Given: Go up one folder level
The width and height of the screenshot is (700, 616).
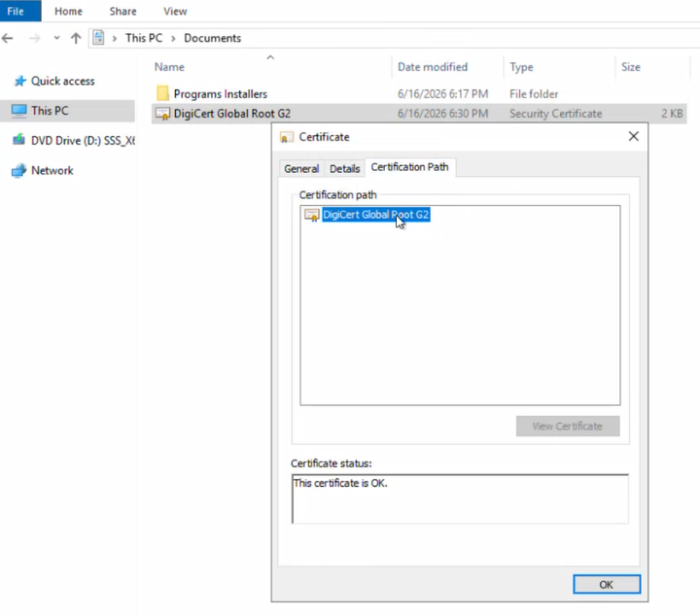Looking at the screenshot, I should [x=76, y=38].
